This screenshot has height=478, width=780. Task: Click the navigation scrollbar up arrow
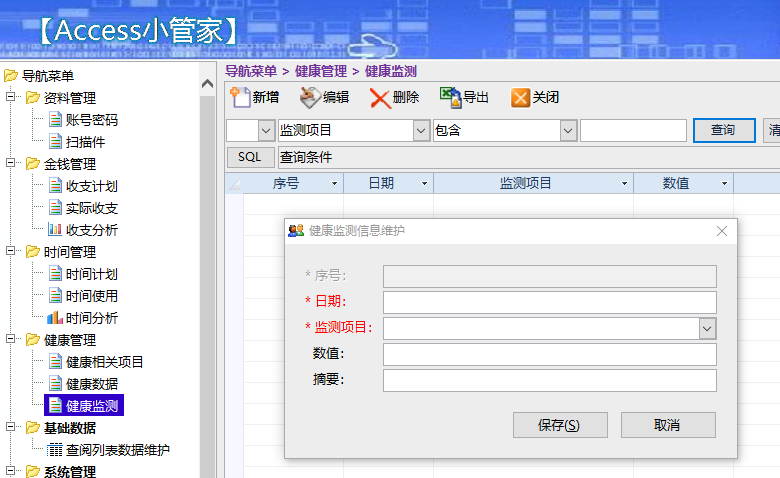(207, 84)
